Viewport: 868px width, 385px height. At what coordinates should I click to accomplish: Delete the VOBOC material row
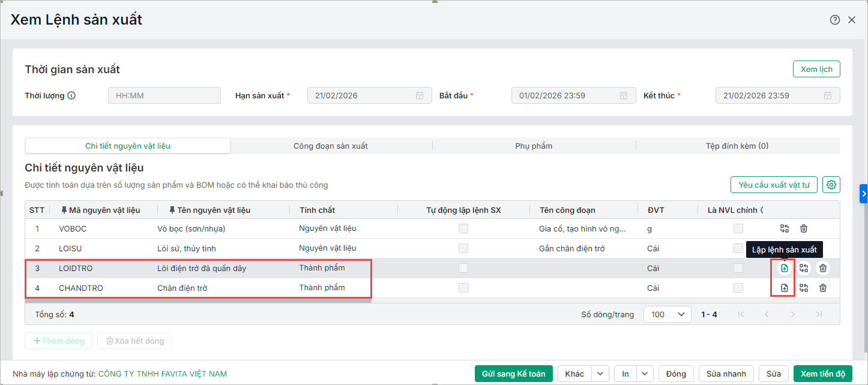(804, 228)
